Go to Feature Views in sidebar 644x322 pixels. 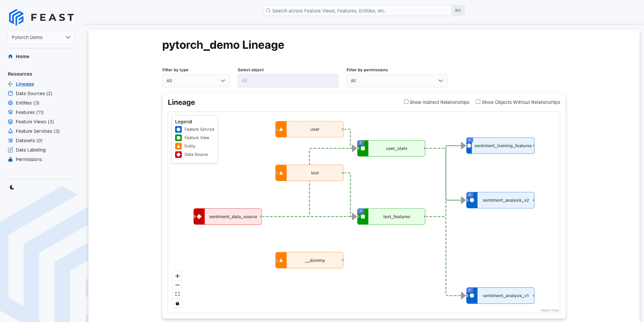pyautogui.click(x=35, y=122)
